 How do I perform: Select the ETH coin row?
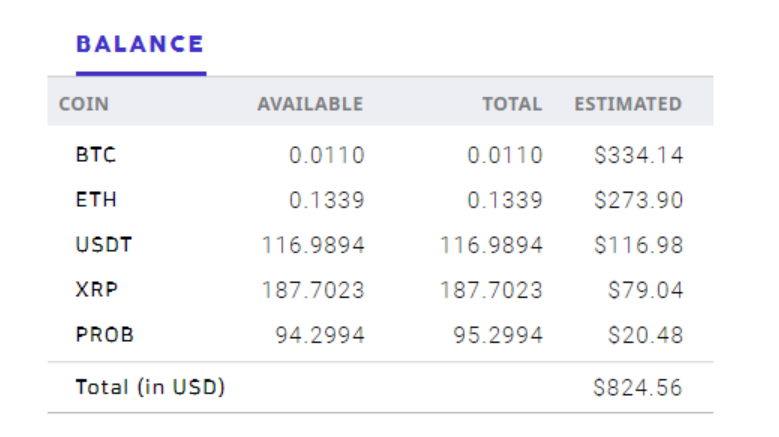[96, 200]
